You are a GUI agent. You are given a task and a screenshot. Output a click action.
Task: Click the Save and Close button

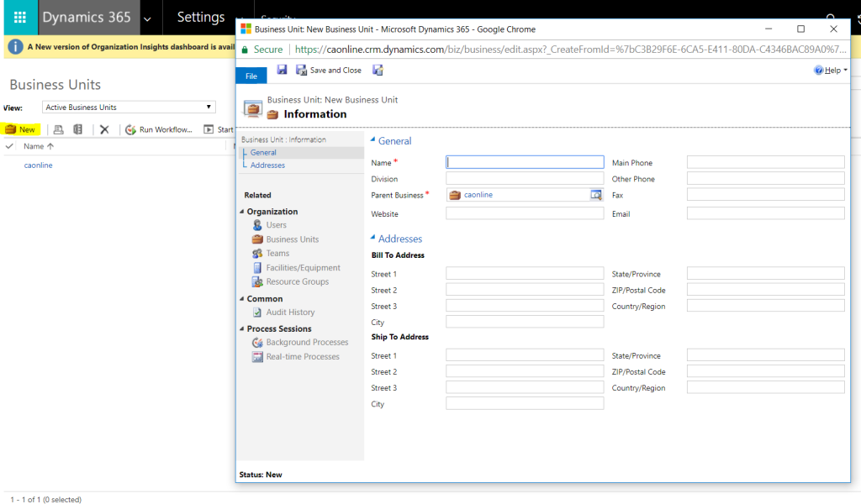(329, 71)
